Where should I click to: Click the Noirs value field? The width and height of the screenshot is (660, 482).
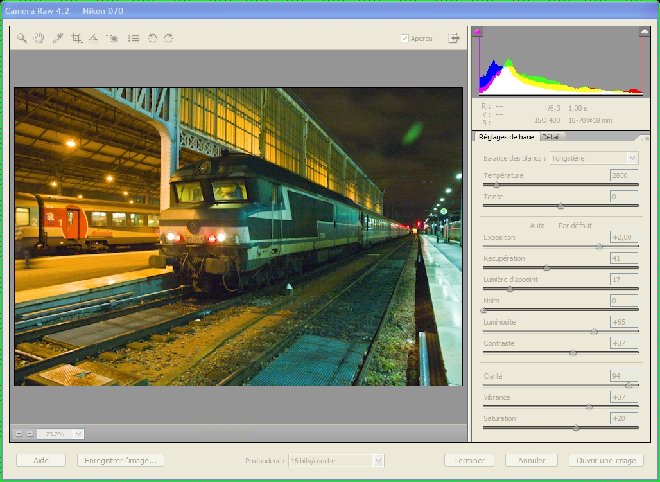point(624,301)
